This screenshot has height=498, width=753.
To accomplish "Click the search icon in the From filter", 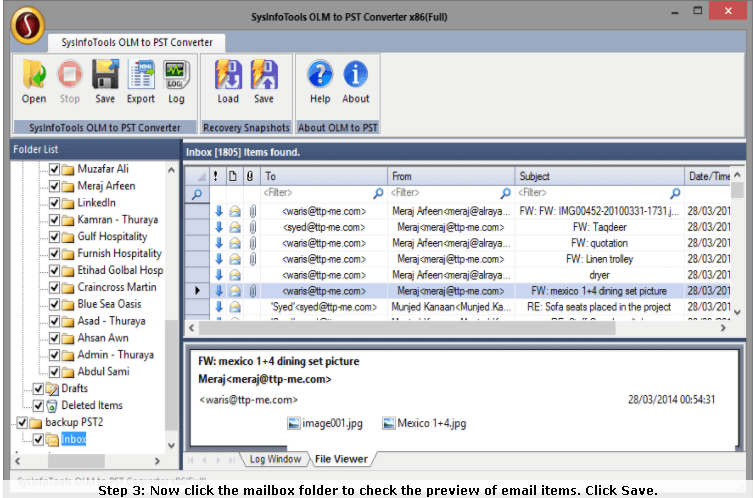I will [x=506, y=193].
